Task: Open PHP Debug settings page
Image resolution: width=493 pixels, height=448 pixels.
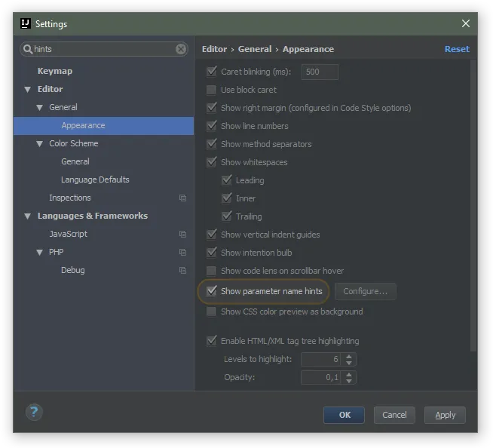Action: (x=72, y=270)
